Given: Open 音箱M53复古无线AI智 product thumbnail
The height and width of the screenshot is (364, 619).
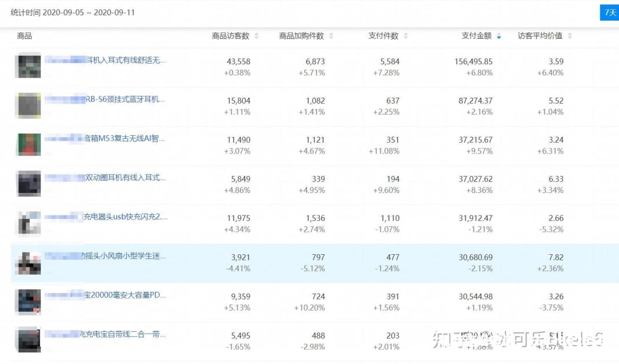Looking at the screenshot, I should 29,144.
